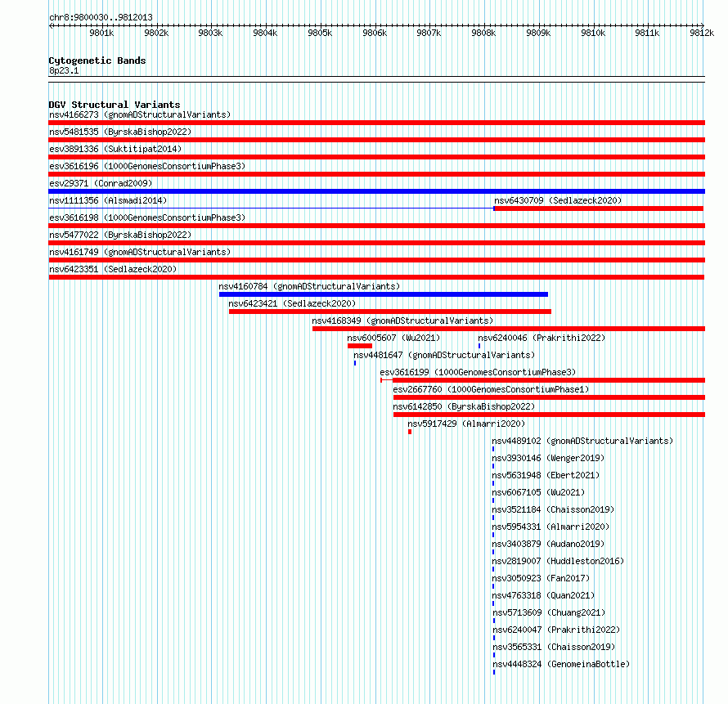The image size is (728, 704).
Task: Click the red esv2667760 feature bar
Action: click(549, 397)
